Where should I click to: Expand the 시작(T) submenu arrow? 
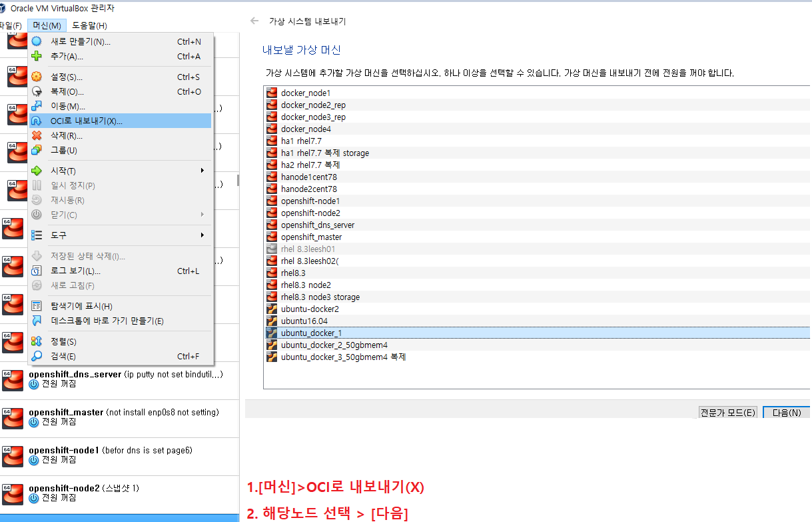(202, 171)
